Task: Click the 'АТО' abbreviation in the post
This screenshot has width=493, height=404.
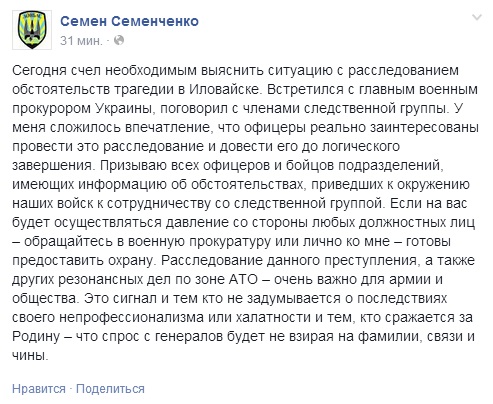Action: [x=243, y=279]
